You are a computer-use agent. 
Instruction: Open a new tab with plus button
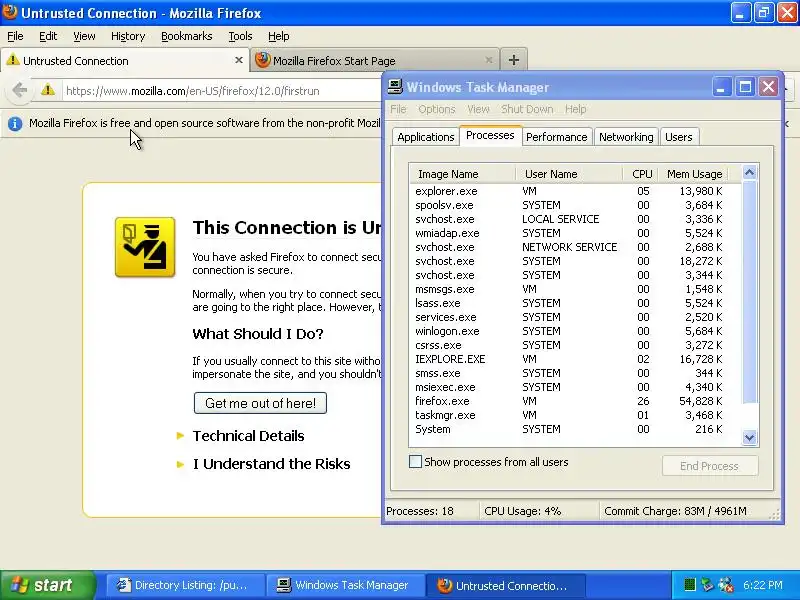513,60
